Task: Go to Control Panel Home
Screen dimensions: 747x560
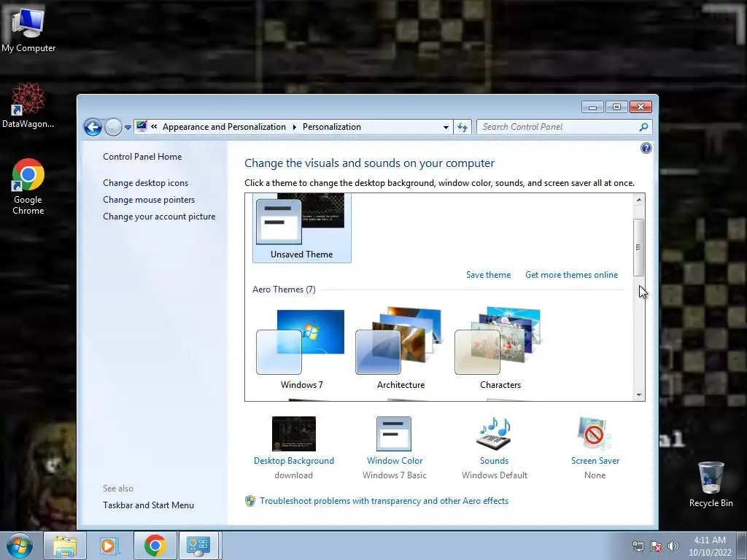Action: tap(142, 157)
